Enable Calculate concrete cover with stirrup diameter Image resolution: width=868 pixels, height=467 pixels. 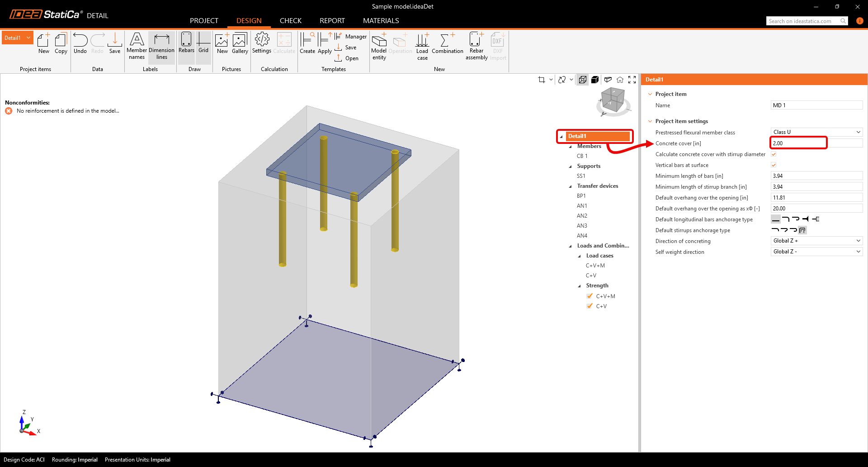point(774,154)
